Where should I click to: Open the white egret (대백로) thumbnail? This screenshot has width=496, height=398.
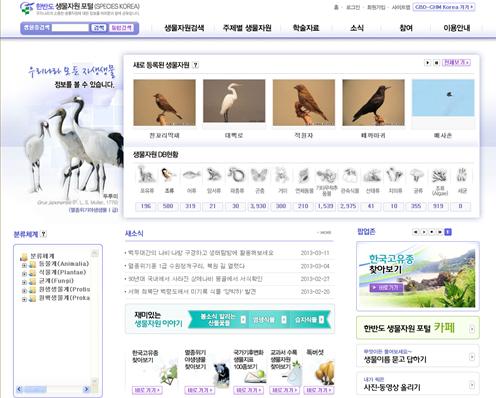234,101
